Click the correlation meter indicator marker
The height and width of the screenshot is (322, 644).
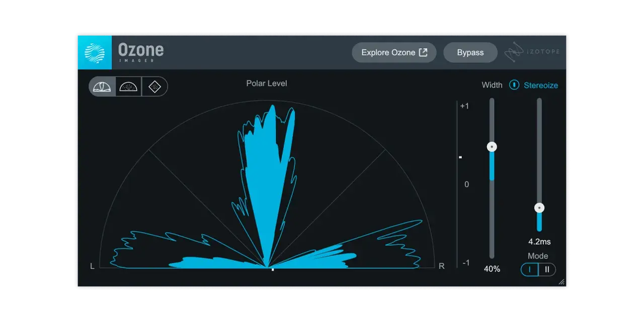(460, 157)
